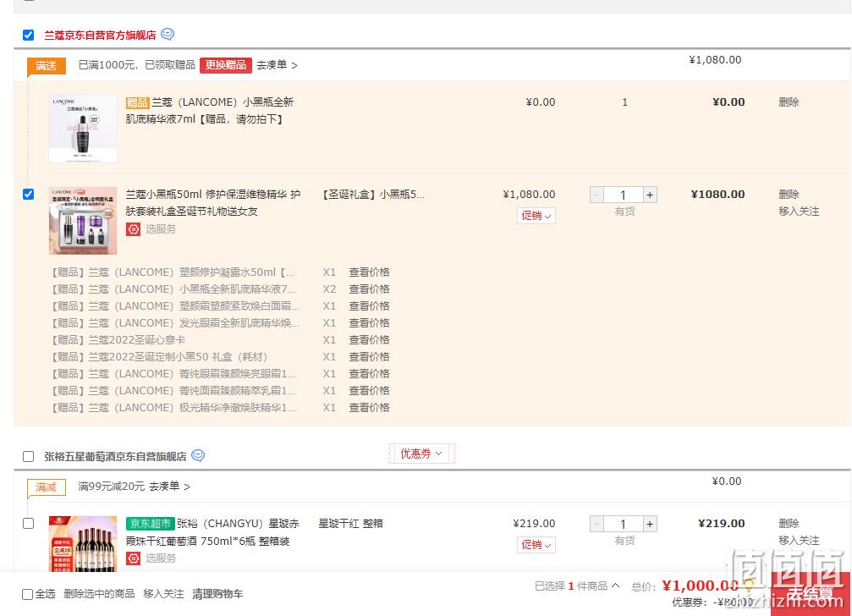Screen dimensions: 852x616
Task: Click 清理购物车 to clear the cart
Action: point(217,594)
